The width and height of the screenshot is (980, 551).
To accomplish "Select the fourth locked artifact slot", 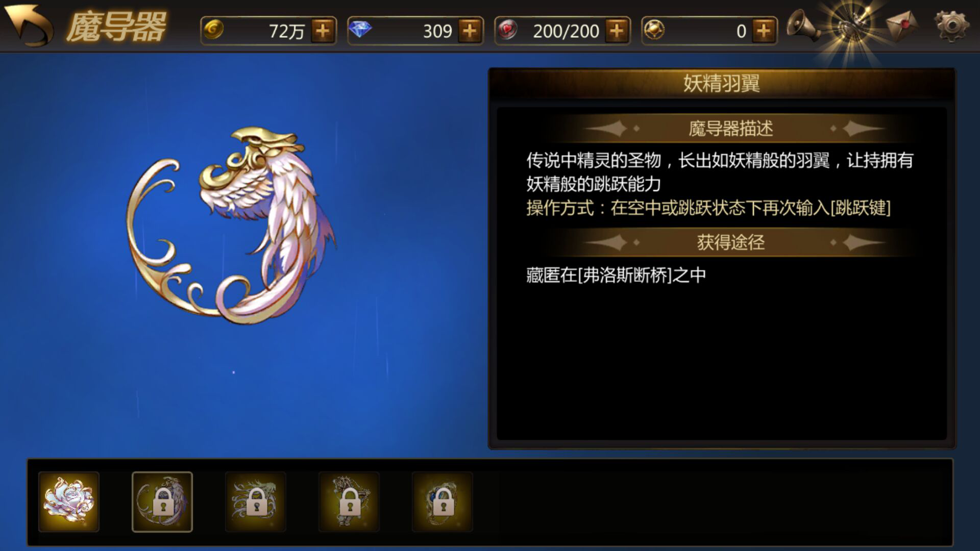I will click(349, 502).
